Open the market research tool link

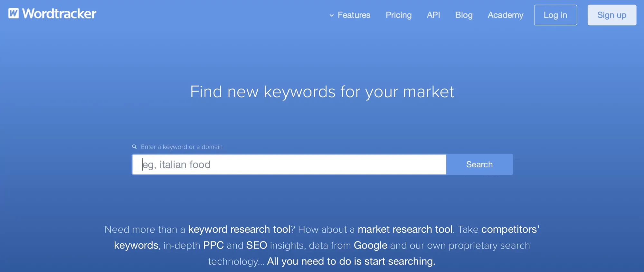pyautogui.click(x=405, y=229)
